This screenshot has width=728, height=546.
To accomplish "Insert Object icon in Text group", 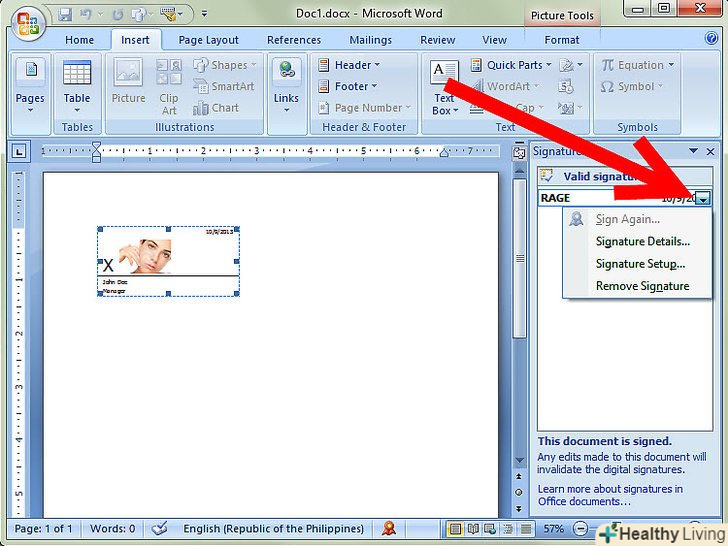I will point(571,108).
